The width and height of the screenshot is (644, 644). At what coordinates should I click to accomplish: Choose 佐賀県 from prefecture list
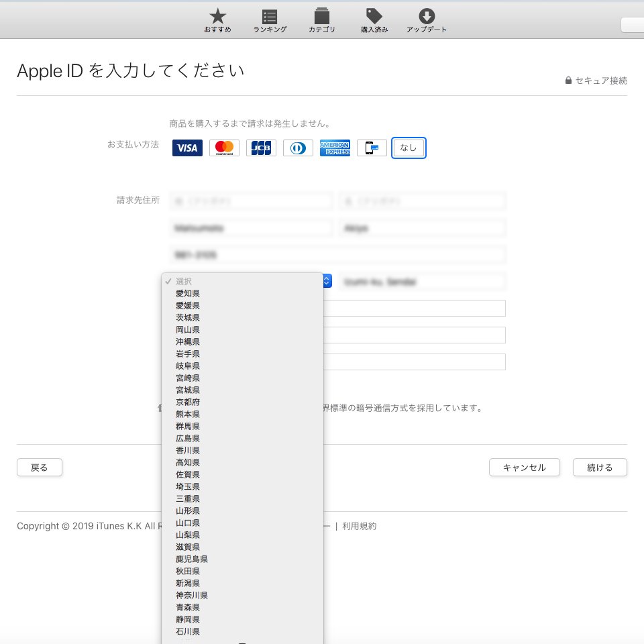coord(242,475)
